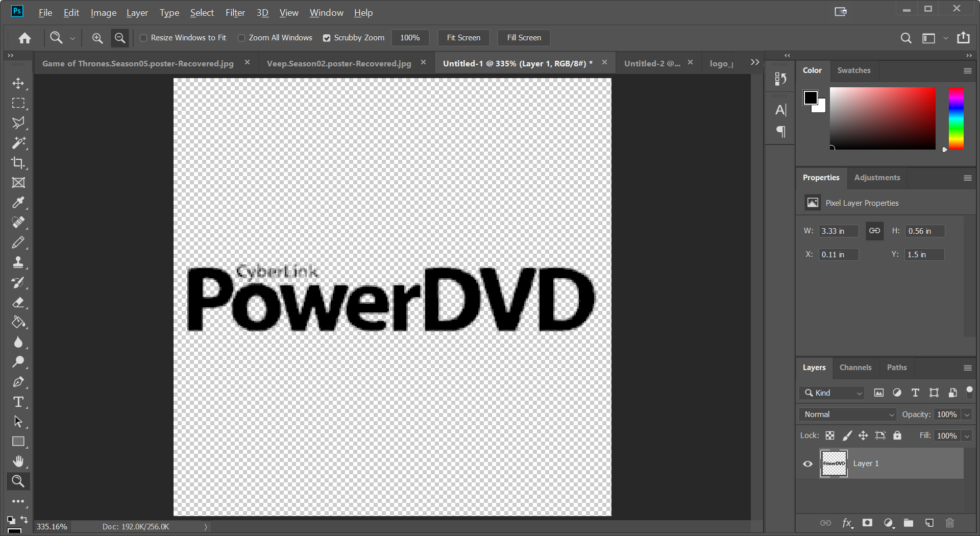Select the Blur tool
Image resolution: width=980 pixels, height=536 pixels.
tap(18, 342)
